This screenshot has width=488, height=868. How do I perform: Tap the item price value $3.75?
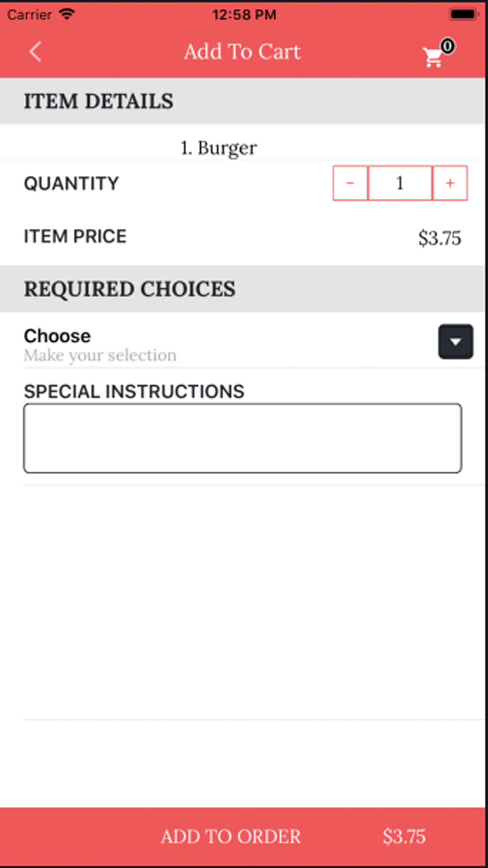[x=439, y=238]
